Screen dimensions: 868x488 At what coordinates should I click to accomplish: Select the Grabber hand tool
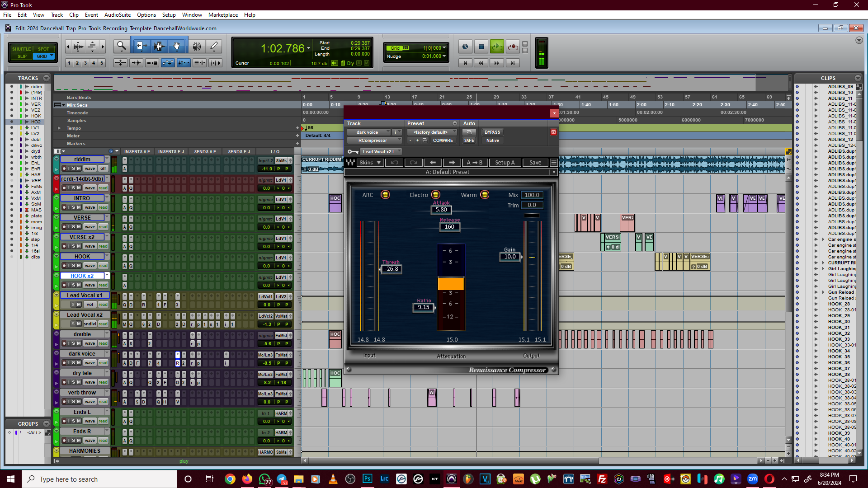click(x=177, y=46)
